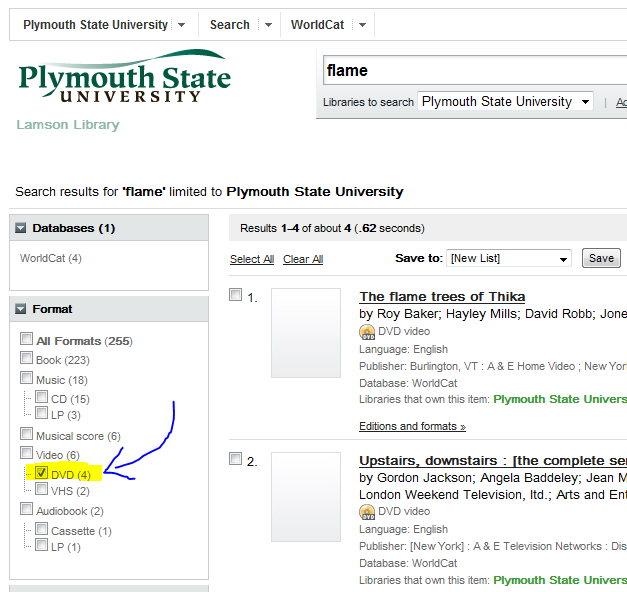Click Plymouth State University owner link in result 2
The image size is (627, 592).
pyautogui.click(x=560, y=580)
